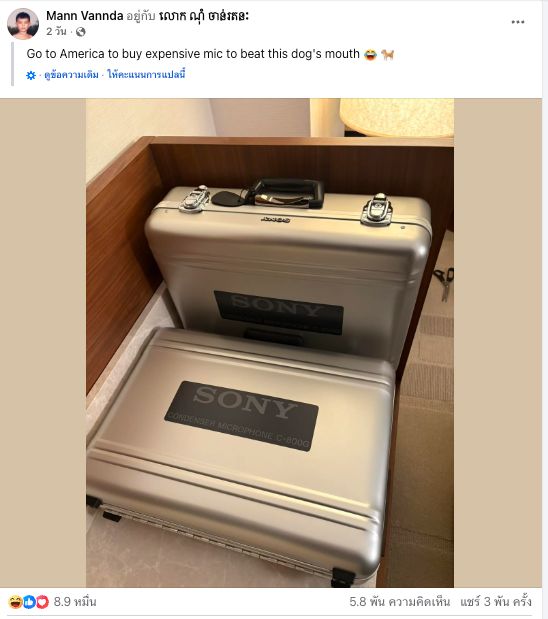Open the Sony microphone cases photo
Image resolution: width=548 pixels, height=619 pixels.
270,343
